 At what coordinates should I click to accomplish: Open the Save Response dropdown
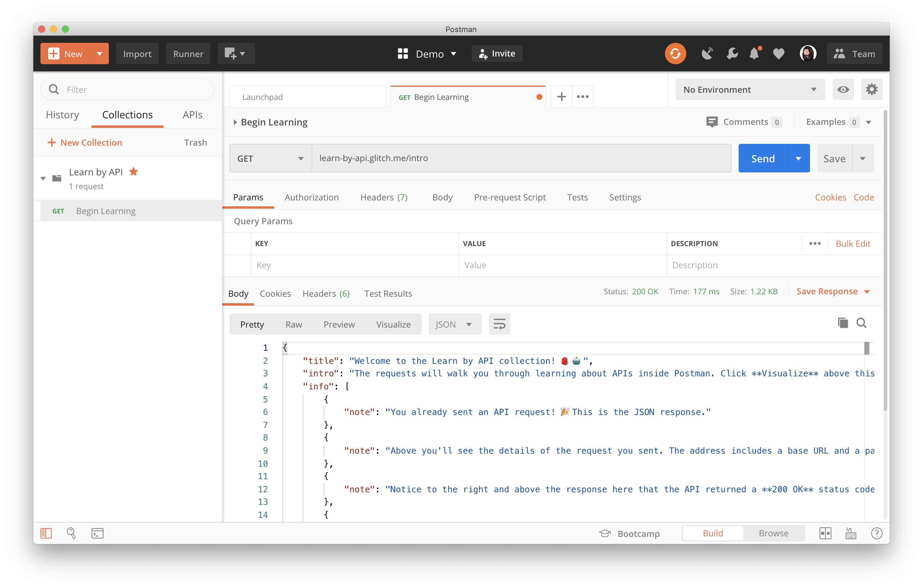833,291
